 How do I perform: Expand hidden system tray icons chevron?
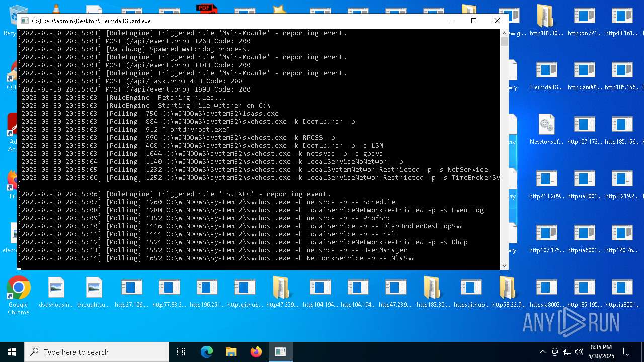(x=542, y=352)
